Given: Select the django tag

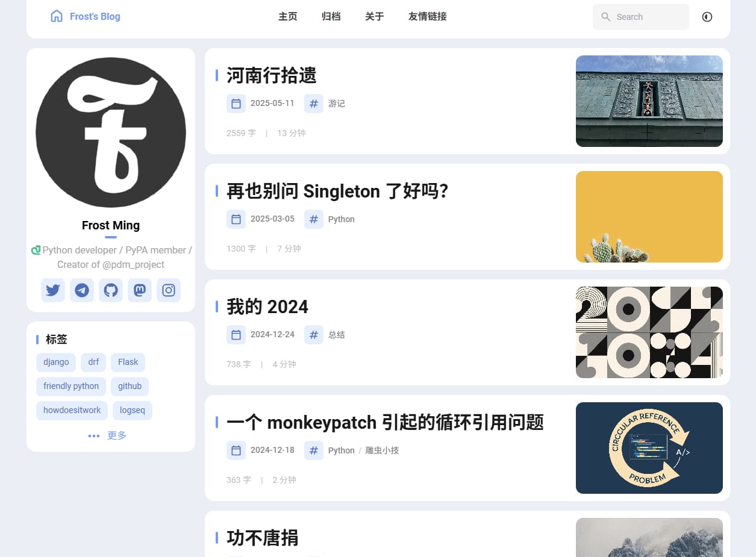Looking at the screenshot, I should 56,362.
